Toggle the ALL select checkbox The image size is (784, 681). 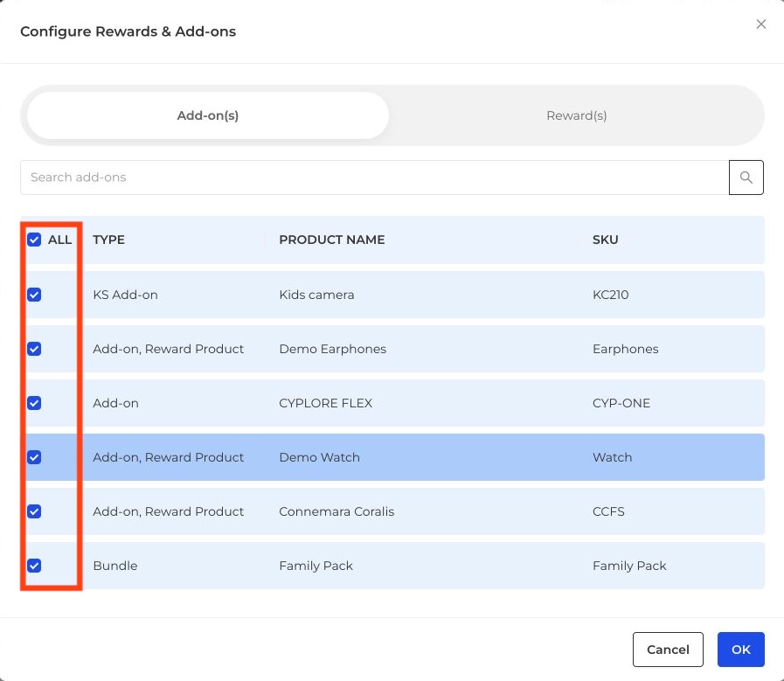[x=34, y=240]
